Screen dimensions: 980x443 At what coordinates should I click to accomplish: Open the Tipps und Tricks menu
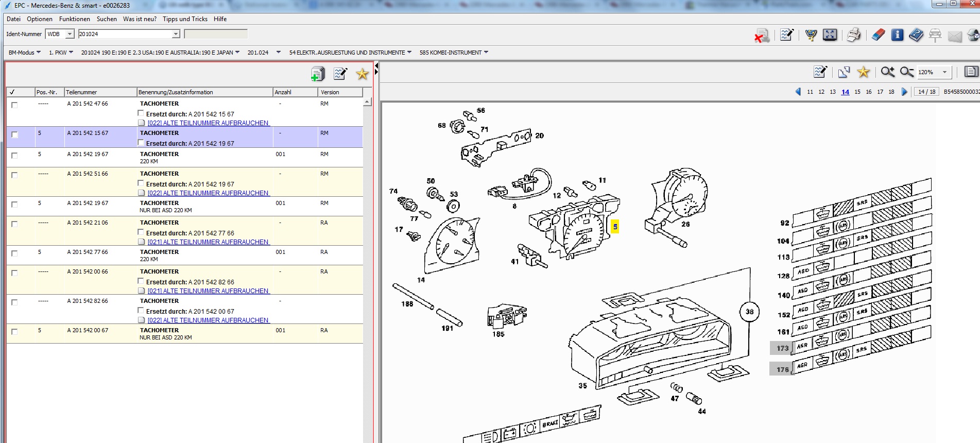pyautogui.click(x=185, y=19)
